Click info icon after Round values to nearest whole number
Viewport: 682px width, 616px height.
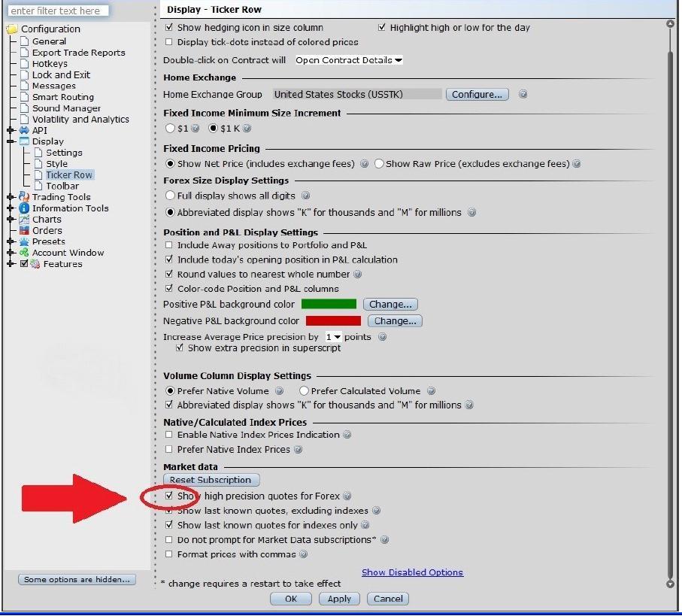click(x=357, y=275)
